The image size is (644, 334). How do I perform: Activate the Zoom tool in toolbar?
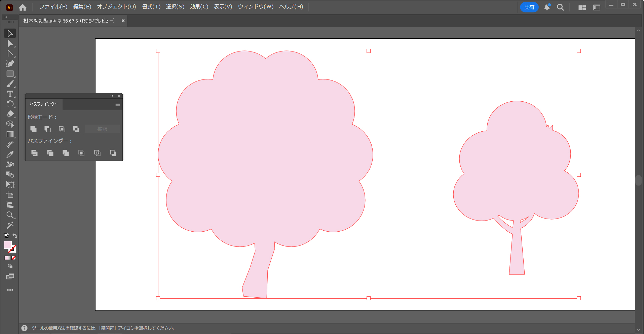click(10, 215)
